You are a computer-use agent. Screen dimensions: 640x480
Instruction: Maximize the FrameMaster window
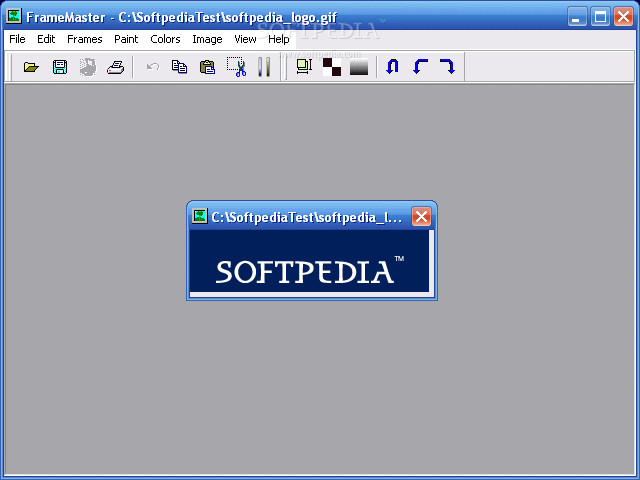[x=600, y=17]
